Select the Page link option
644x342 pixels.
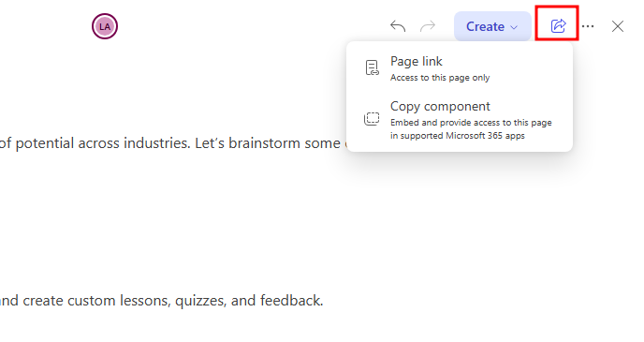(x=460, y=68)
